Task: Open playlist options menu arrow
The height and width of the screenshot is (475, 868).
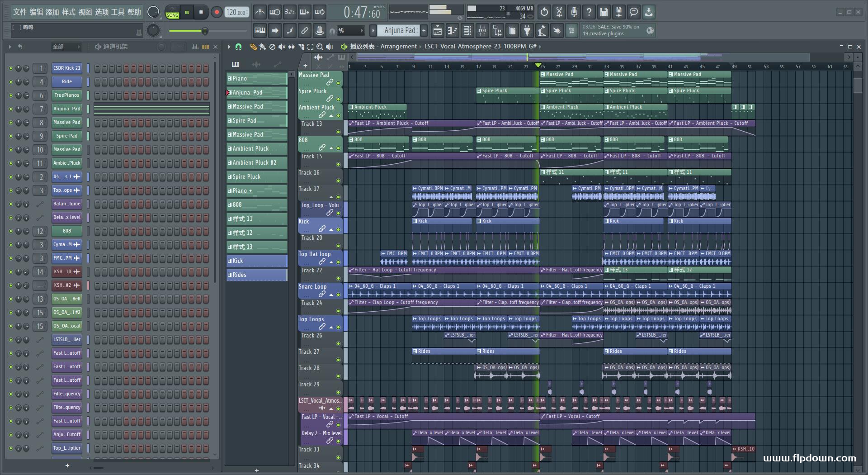Action: tap(229, 47)
